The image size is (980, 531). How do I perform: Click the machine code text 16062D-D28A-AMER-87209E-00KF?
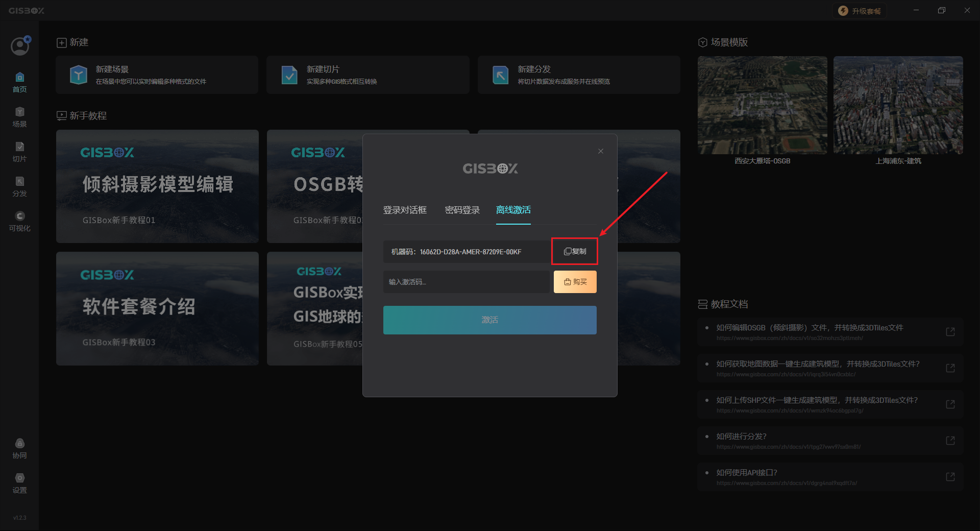click(x=471, y=252)
